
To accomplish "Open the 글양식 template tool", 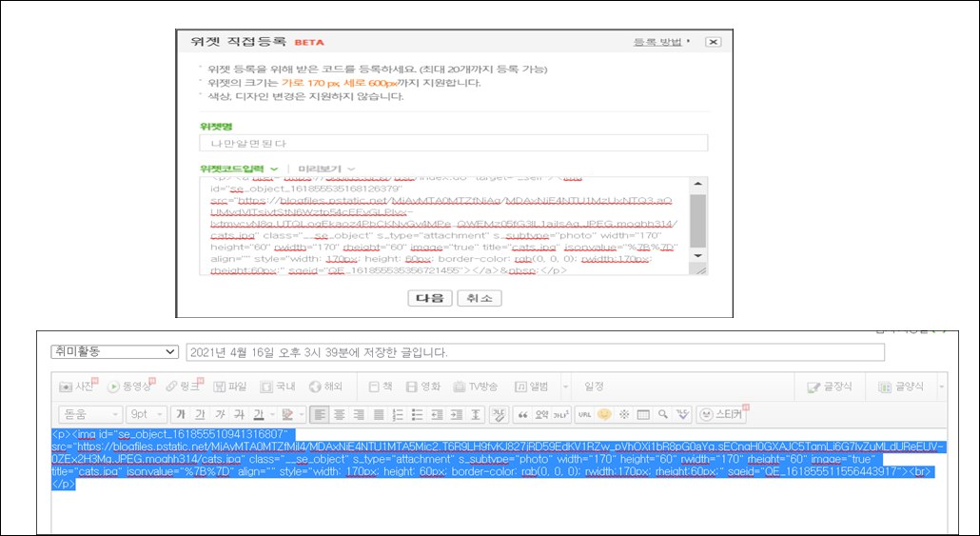I will click(901, 387).
